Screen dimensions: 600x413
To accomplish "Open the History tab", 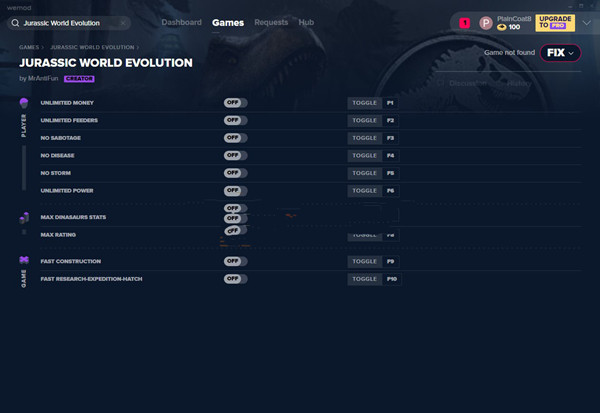I will pos(519,83).
